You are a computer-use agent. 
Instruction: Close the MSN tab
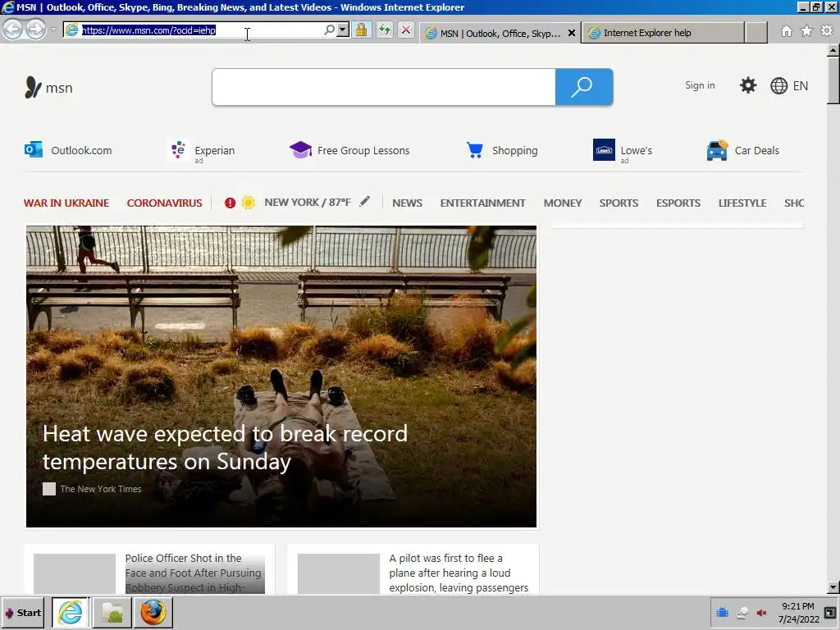point(572,33)
